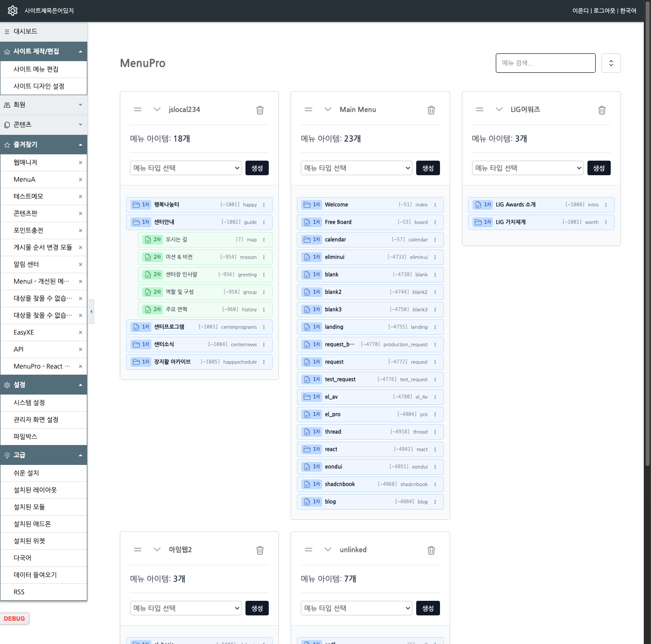Click trash icon on LIG어워즈 card
This screenshot has height=644, width=651.
tap(602, 110)
